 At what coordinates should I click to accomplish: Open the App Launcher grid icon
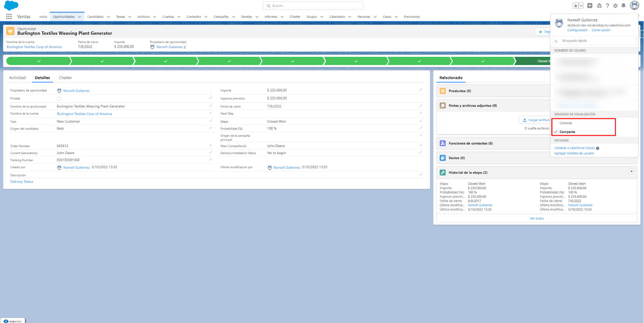click(9, 17)
